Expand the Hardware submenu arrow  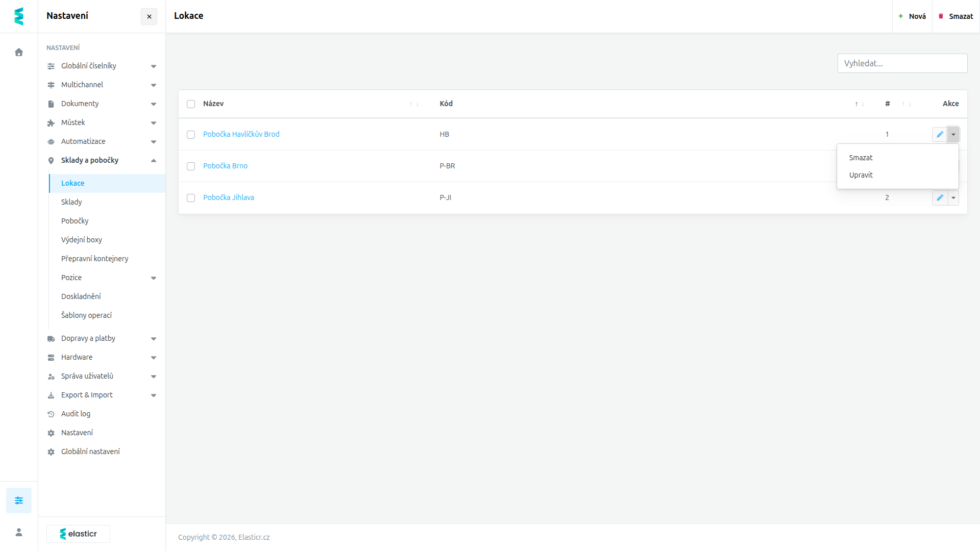154,358
